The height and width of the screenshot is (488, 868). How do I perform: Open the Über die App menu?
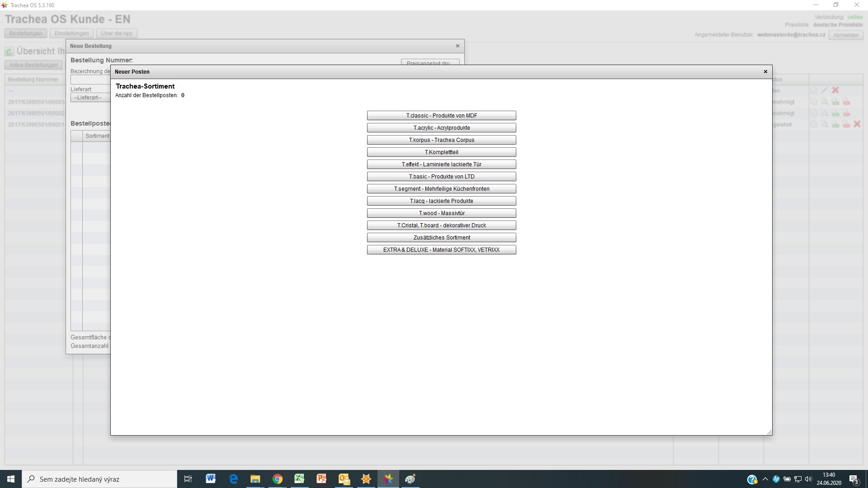pos(117,33)
